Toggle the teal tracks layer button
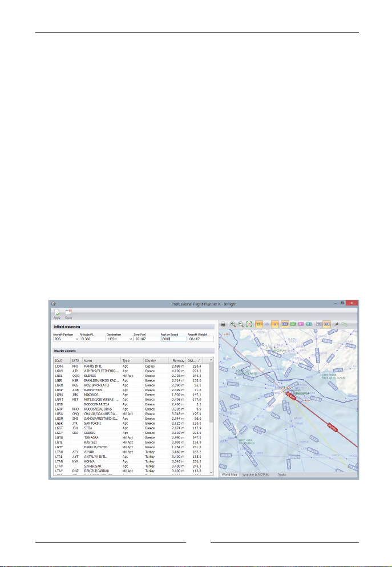The width and height of the screenshot is (392, 567). pos(309,324)
